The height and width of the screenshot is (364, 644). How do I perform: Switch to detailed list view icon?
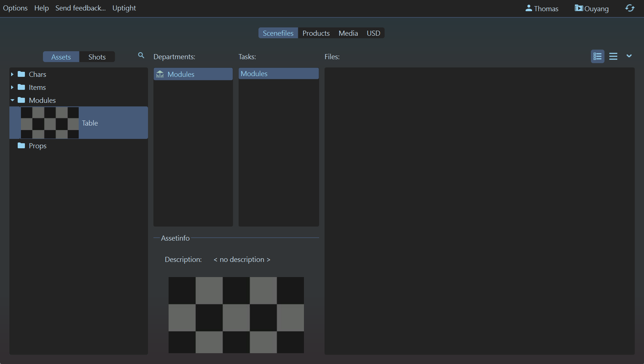[x=597, y=56]
